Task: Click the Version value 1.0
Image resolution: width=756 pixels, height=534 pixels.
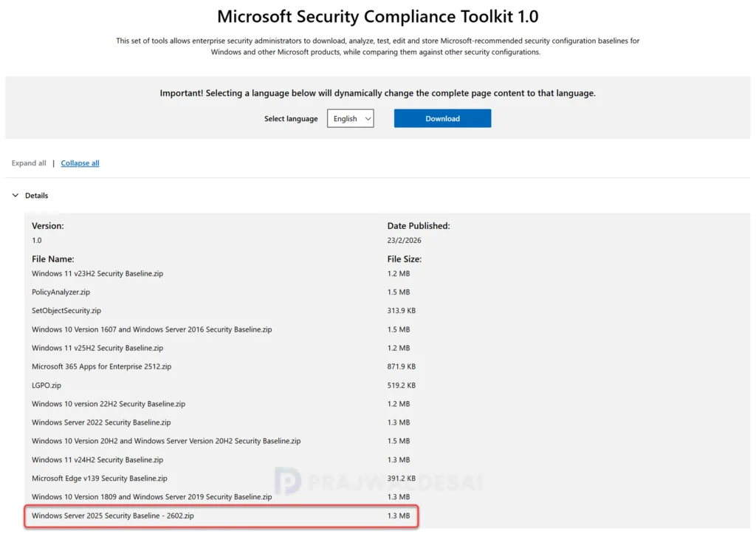Action: (x=37, y=240)
